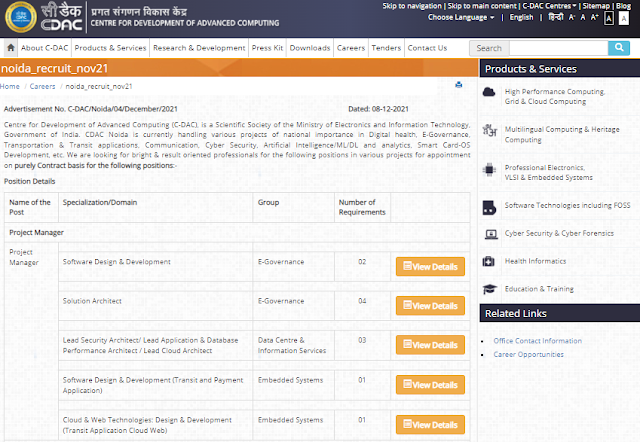640x442 pixels.
Task: Click Skip to main content link
Action: pos(482,6)
